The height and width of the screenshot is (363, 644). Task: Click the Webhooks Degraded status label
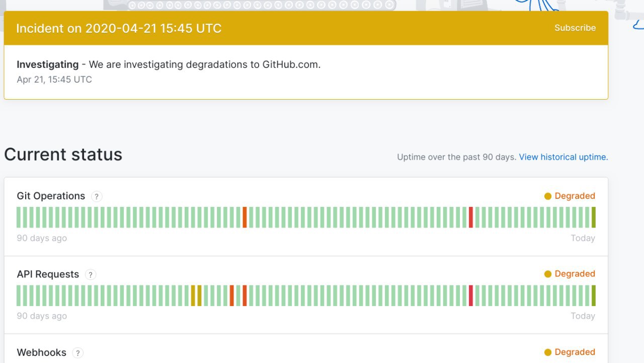pyautogui.click(x=575, y=352)
